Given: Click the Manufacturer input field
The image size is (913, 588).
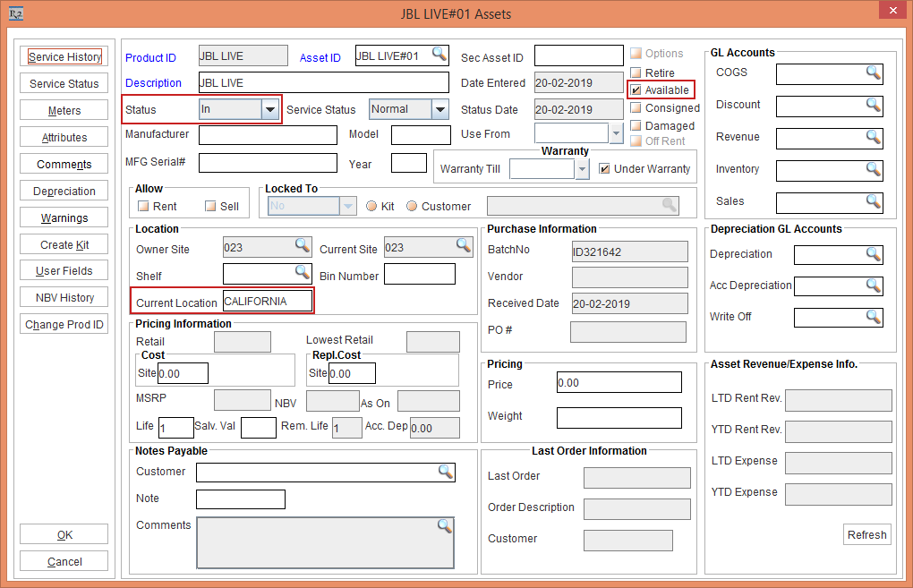Looking at the screenshot, I should 268,134.
